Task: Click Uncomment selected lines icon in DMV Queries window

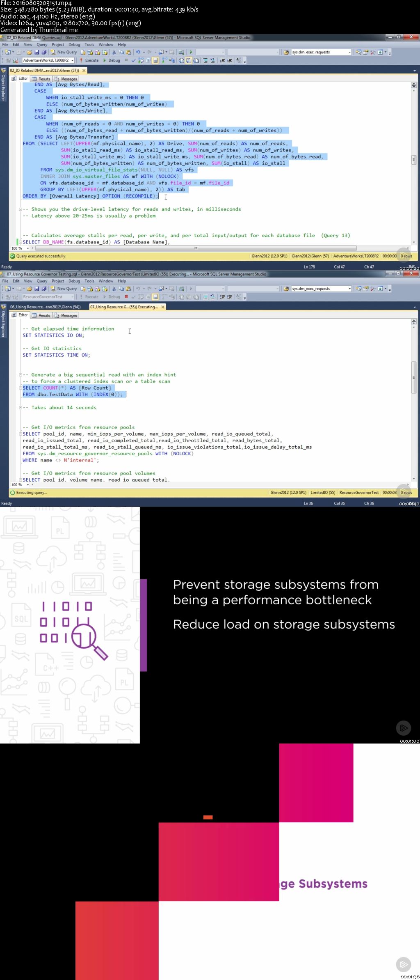Action: click(212, 60)
